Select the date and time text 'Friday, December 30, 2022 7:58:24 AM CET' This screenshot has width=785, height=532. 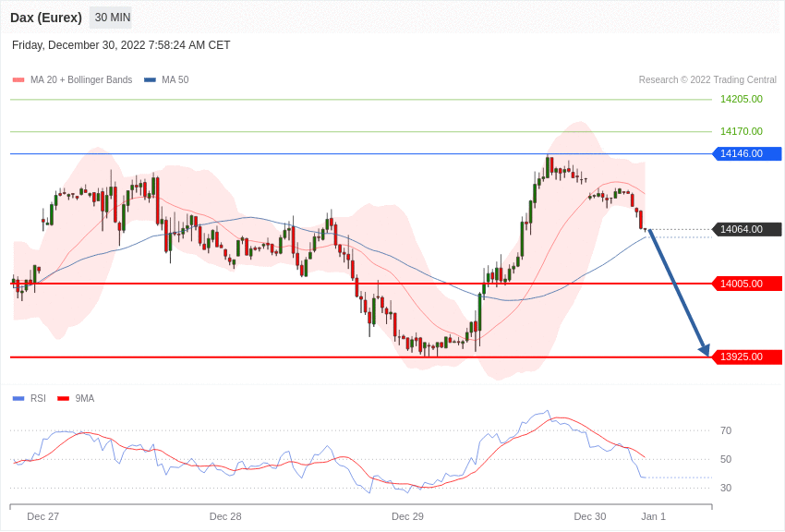click(121, 45)
